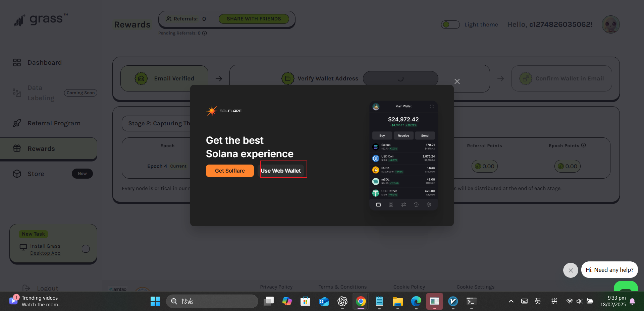Click Use Web Wallet button
644x311 pixels.
(281, 171)
